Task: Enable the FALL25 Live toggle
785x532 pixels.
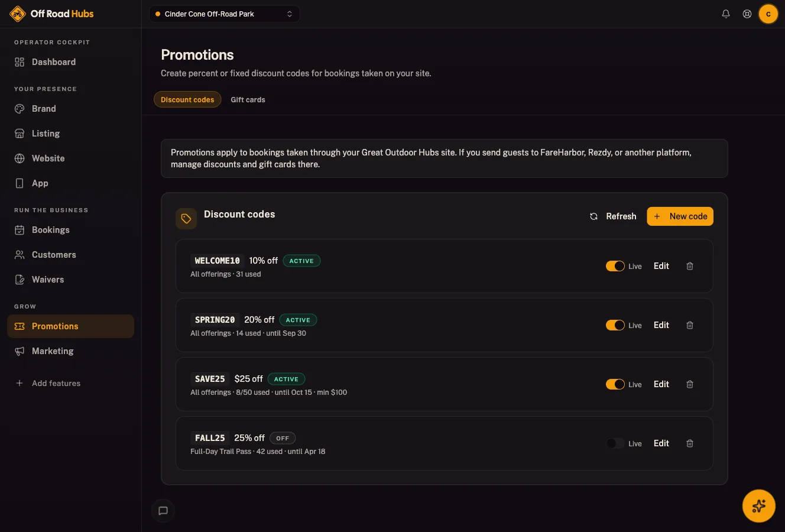Action: point(615,443)
